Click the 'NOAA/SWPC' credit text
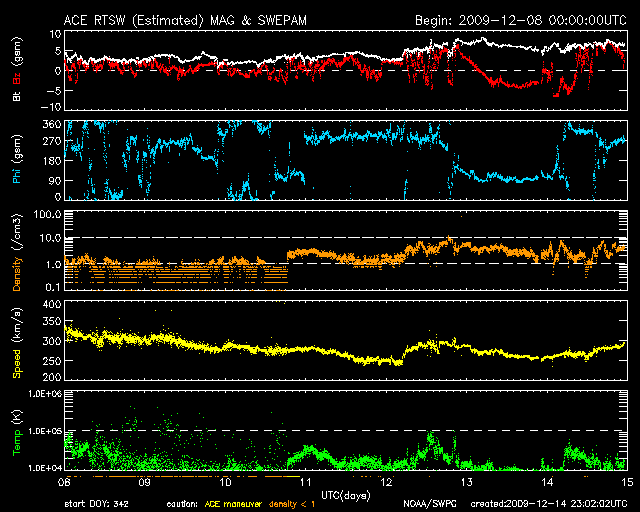Screen dimensions: 640x512 point(430,504)
